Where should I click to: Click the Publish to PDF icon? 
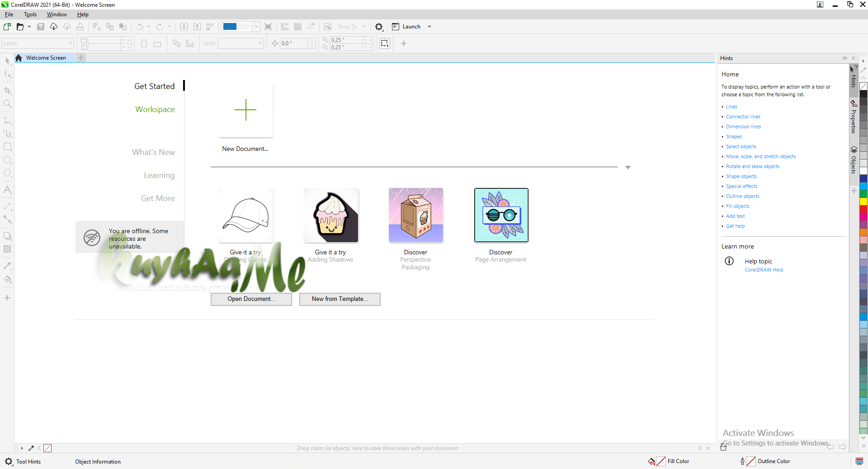tap(210, 27)
